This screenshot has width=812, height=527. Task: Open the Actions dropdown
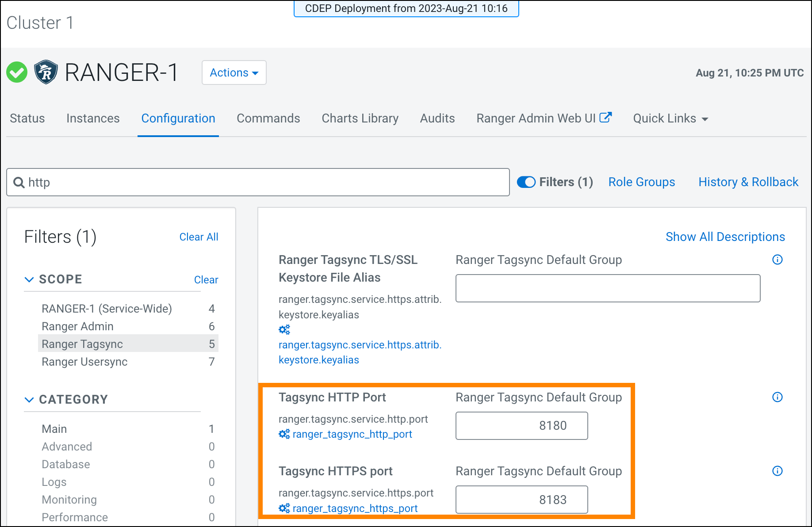234,73
